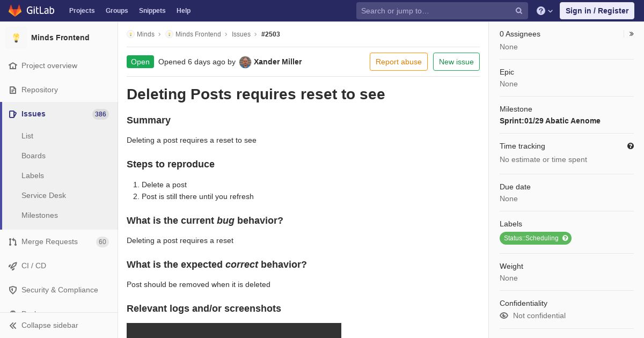The width and height of the screenshot is (644, 338).
Task: Click the Minds Frontend breadcrumb avatar icon
Action: (169, 34)
